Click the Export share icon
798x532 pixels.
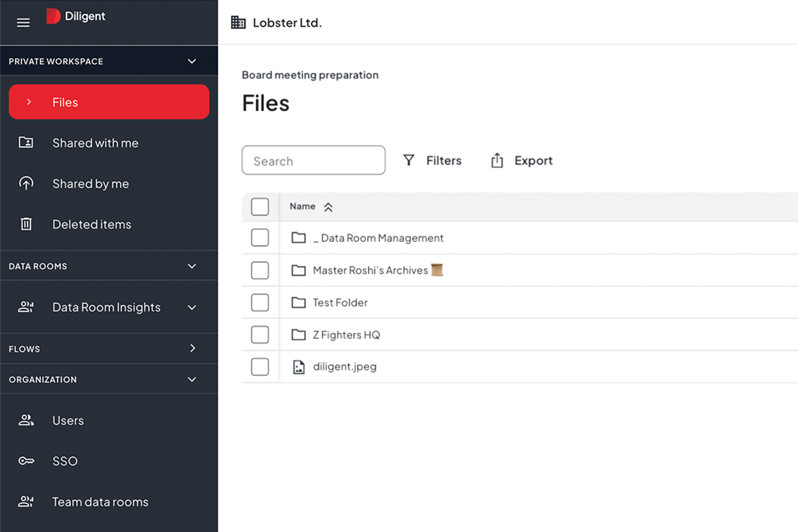497,160
